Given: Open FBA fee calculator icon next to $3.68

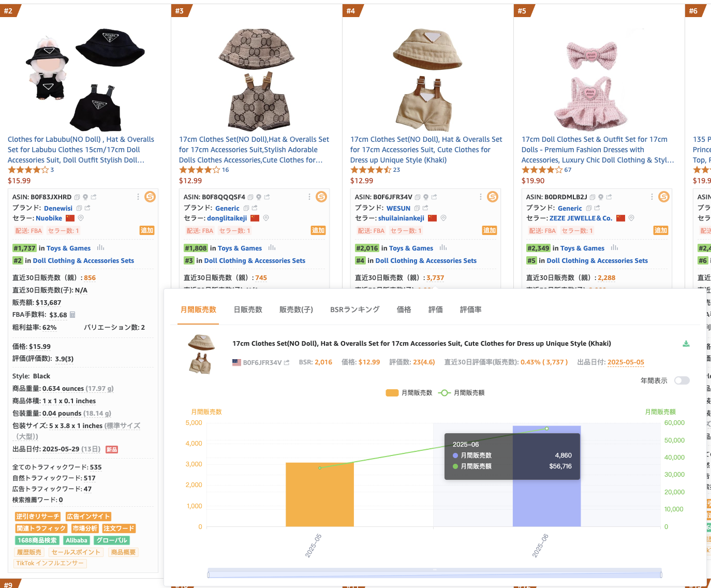Looking at the screenshot, I should click(72, 315).
